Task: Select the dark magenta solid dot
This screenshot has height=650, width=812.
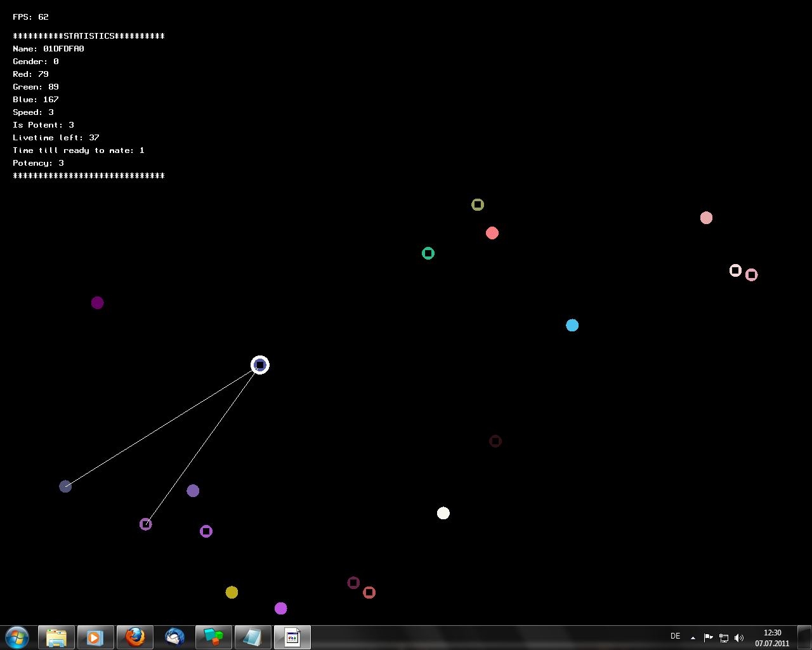Action: pos(97,303)
